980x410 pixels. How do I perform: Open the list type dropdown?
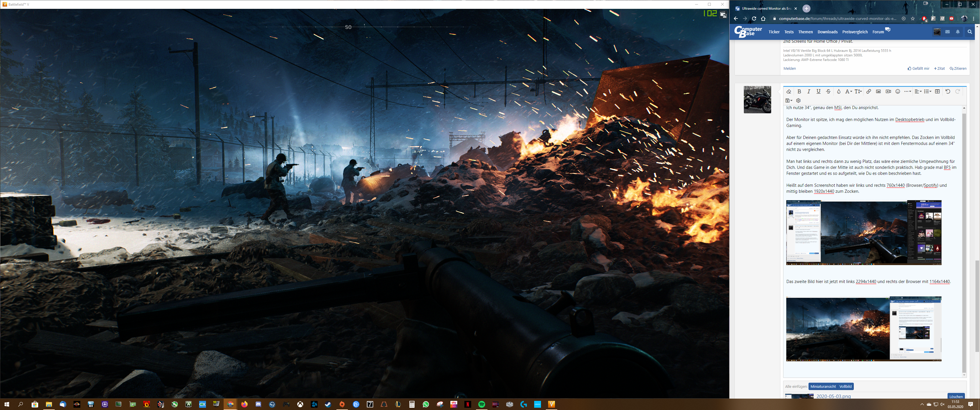pos(928,91)
